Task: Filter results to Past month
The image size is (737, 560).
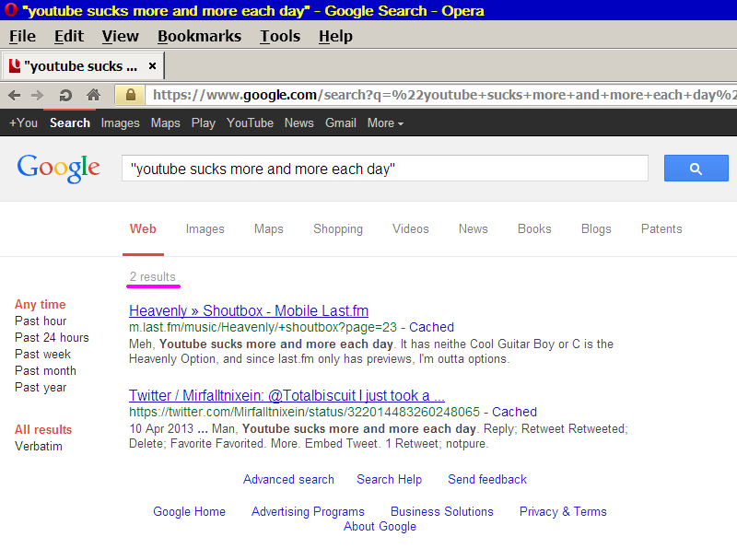Action: coord(45,370)
